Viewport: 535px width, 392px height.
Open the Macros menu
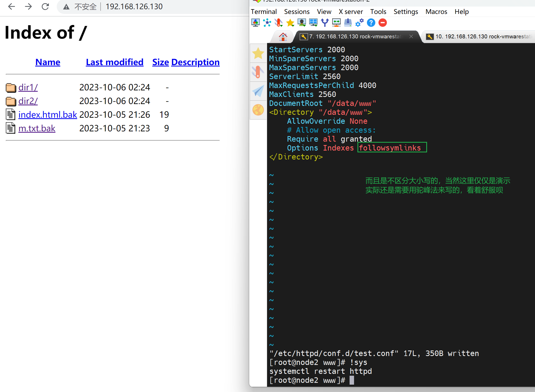click(x=436, y=12)
